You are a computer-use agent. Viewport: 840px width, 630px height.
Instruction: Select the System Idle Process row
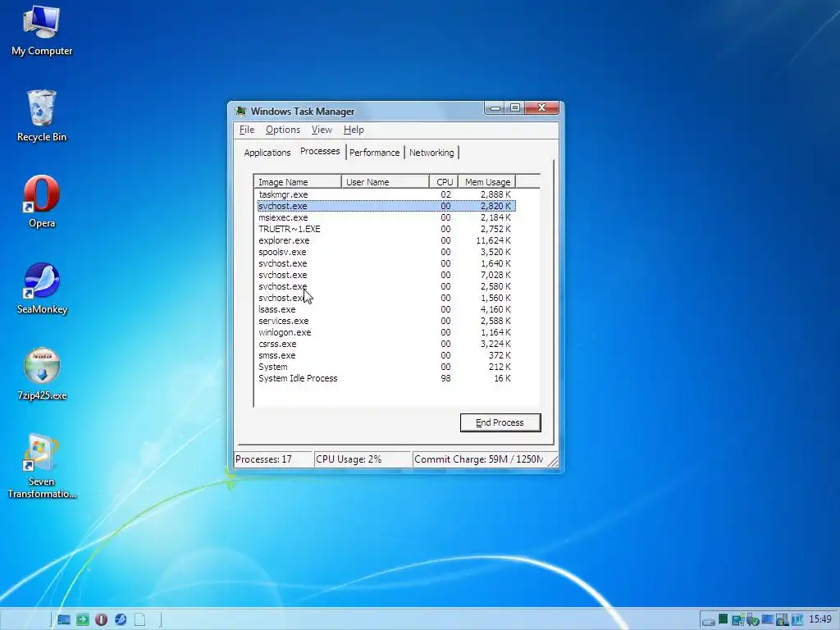click(x=386, y=378)
